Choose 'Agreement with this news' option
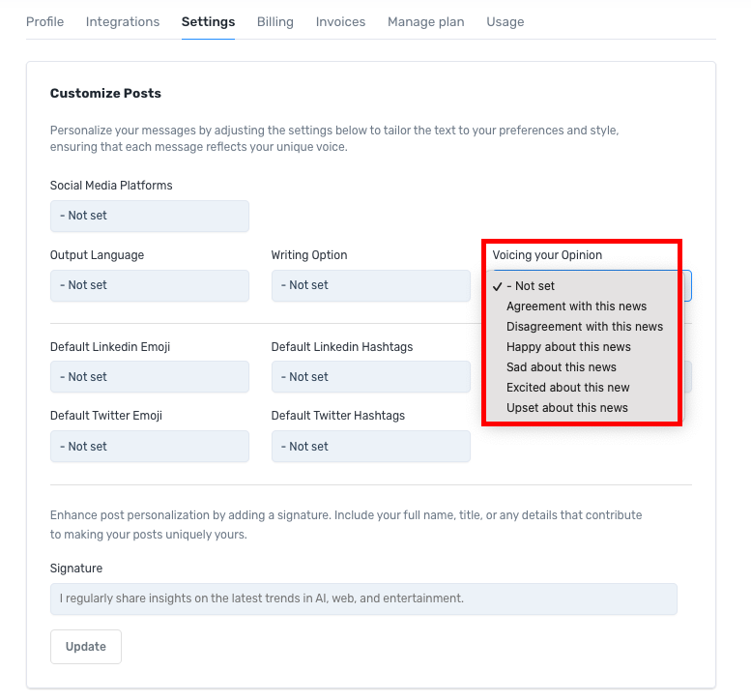 [x=576, y=306]
